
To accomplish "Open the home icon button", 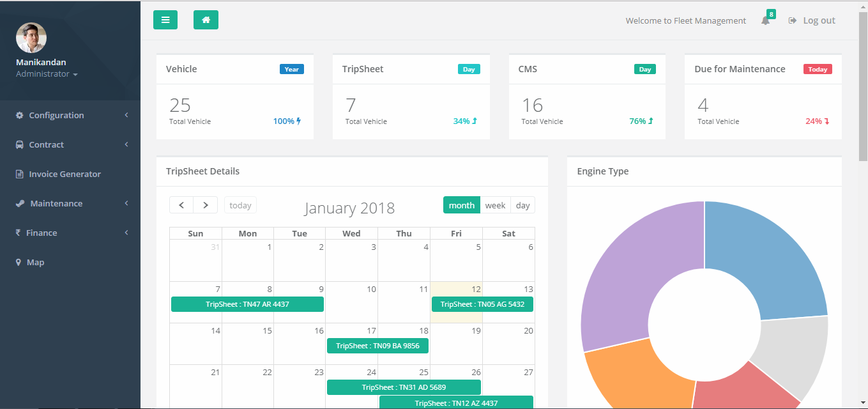I will click(206, 20).
